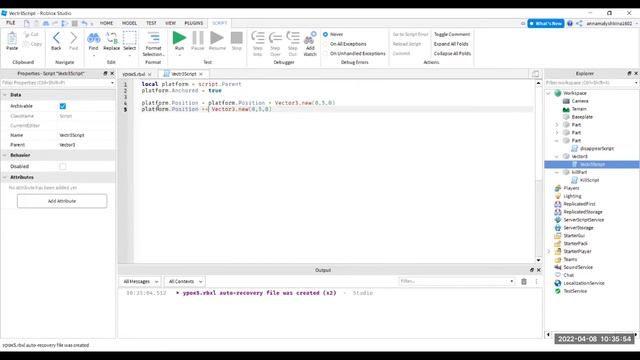640x360 pixels.
Task: Collapse the Vector3 part node in Explorer
Action: (557, 156)
